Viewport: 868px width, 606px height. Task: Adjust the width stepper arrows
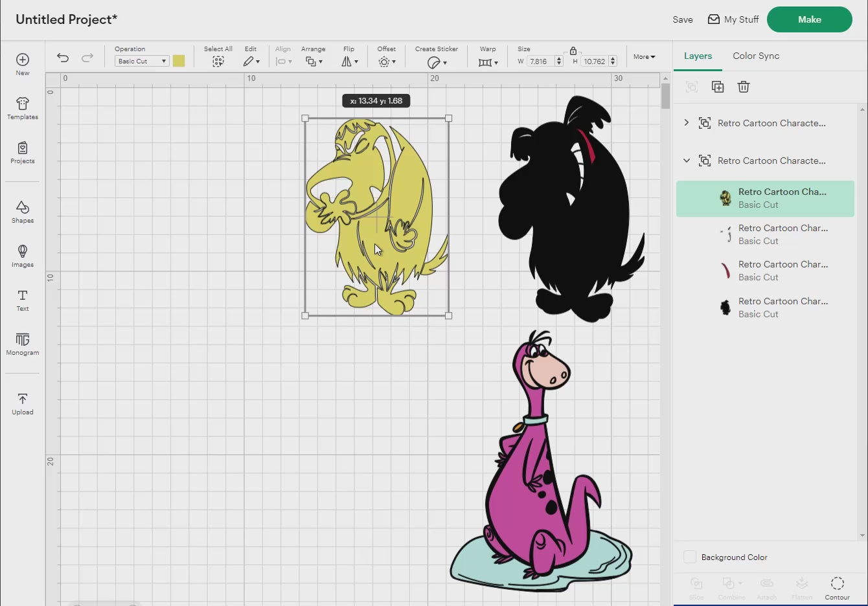click(560, 62)
